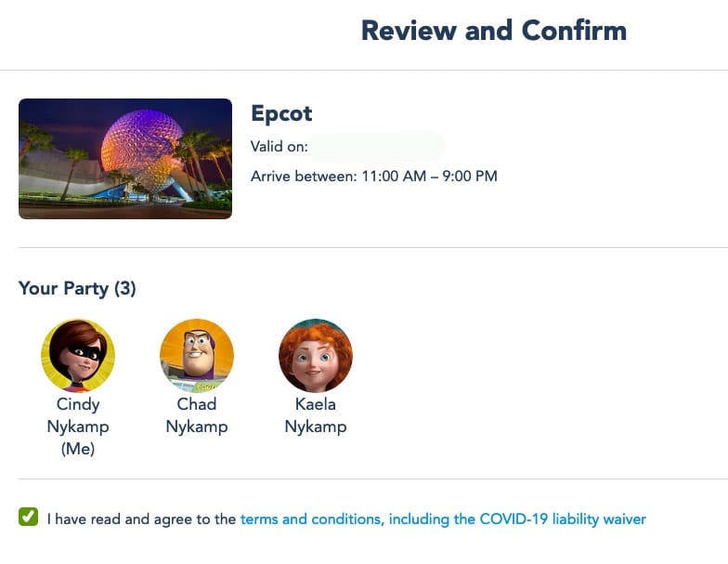Open the terms and conditions link

point(310,519)
